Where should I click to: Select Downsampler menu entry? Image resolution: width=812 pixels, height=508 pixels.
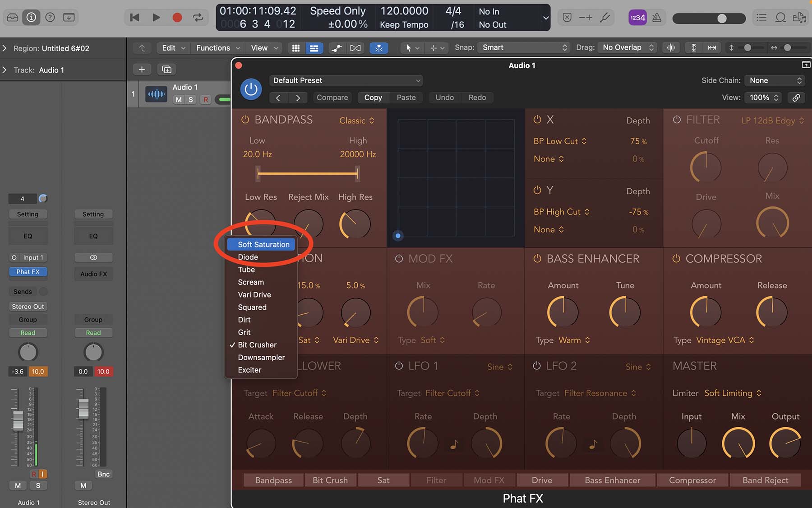[x=261, y=357]
